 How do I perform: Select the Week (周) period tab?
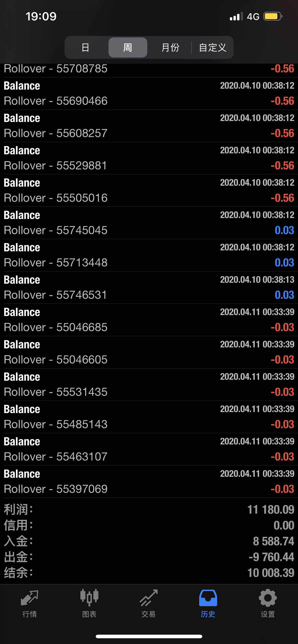click(x=128, y=47)
